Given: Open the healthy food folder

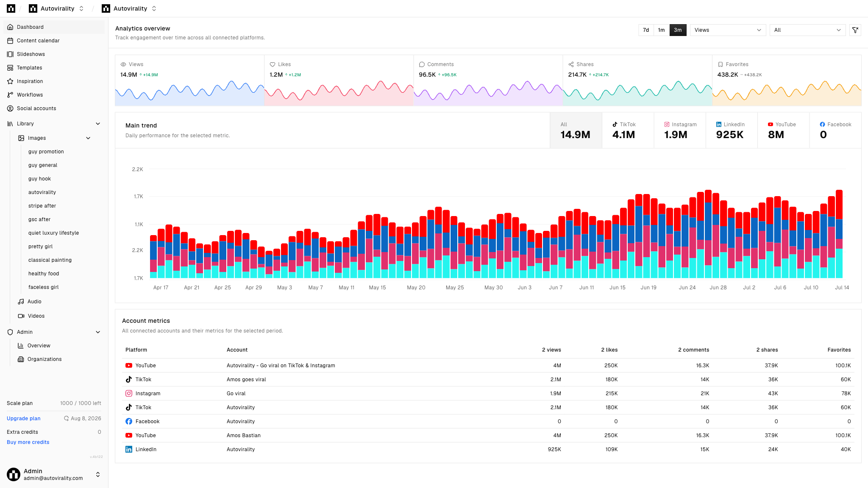Looking at the screenshot, I should coord(44,274).
